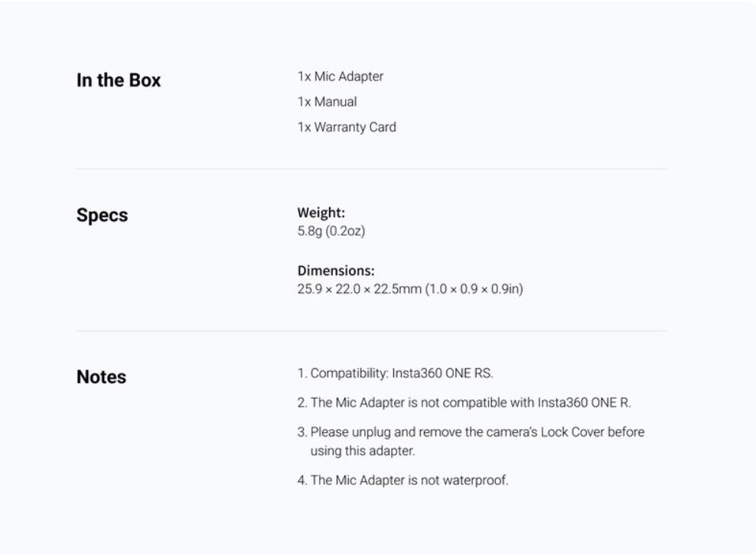Viewport: 756px width, 557px height.
Task: Click the "Specs" section heading
Action: 102,215
